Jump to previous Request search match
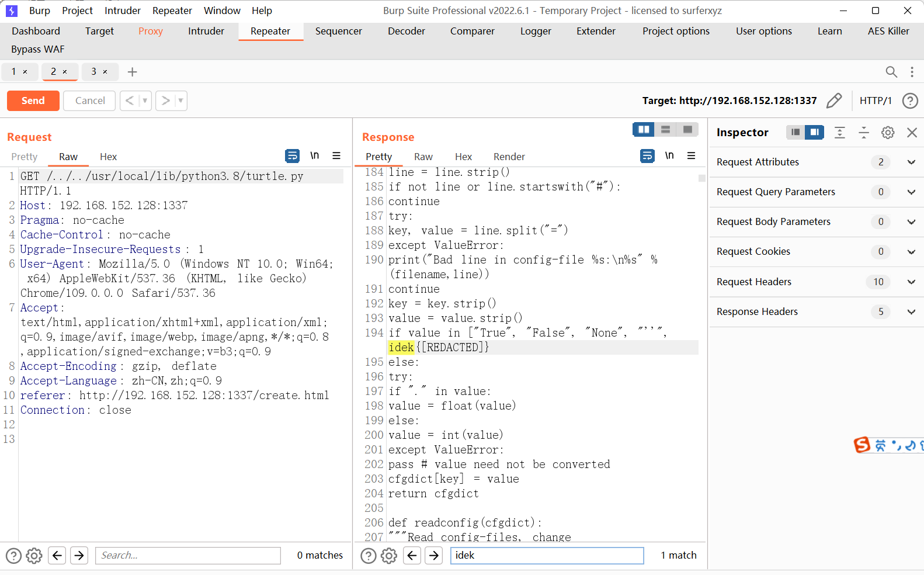Screen dimensions: 924x575 pyautogui.click(x=57, y=555)
